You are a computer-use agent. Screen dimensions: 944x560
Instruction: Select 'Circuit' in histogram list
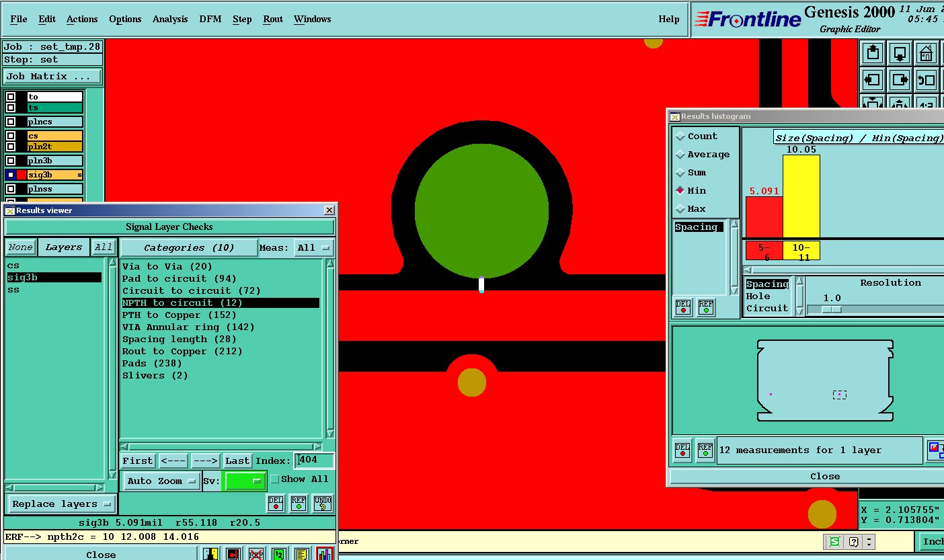[x=767, y=308]
